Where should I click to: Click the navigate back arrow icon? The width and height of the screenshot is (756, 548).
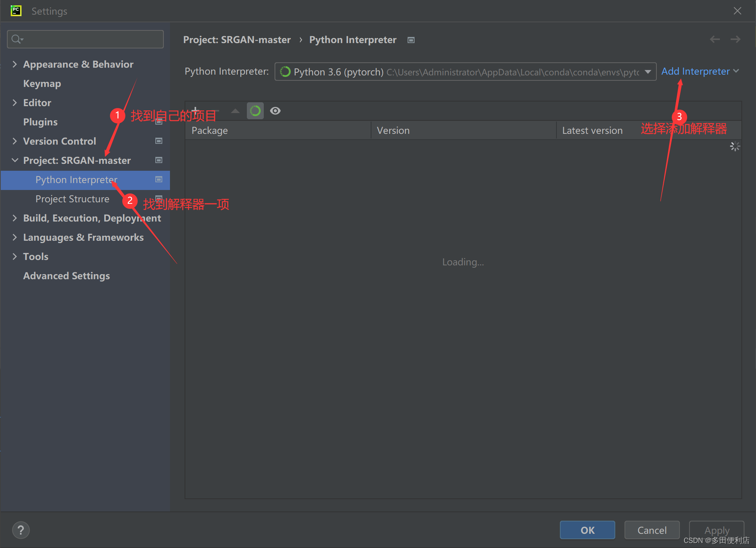(714, 39)
